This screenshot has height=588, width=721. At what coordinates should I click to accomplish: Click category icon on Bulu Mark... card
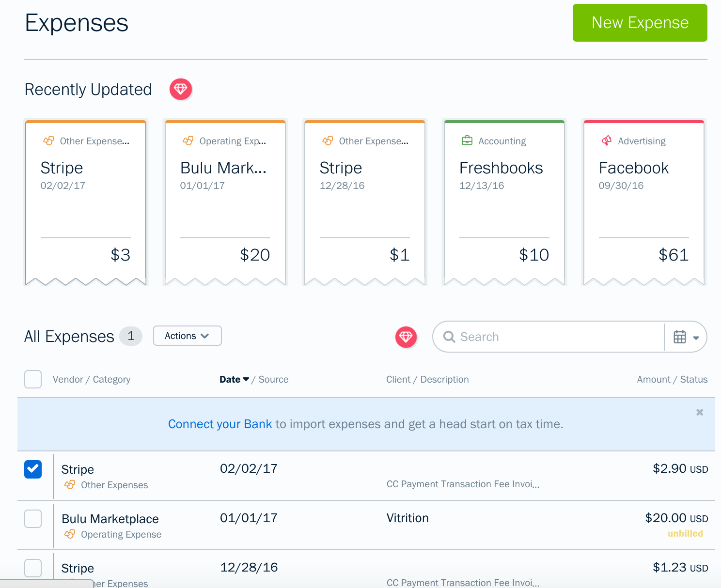(188, 141)
